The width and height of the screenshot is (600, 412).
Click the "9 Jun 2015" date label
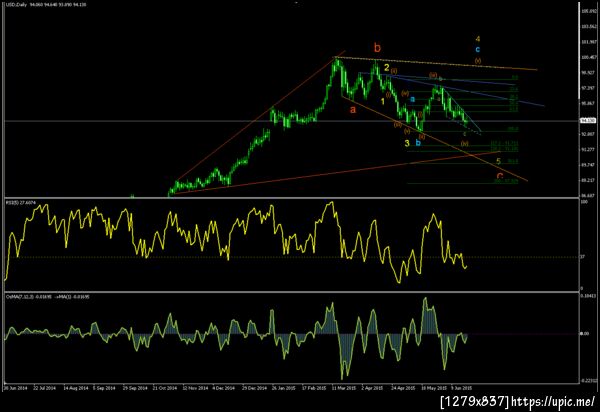click(x=462, y=388)
